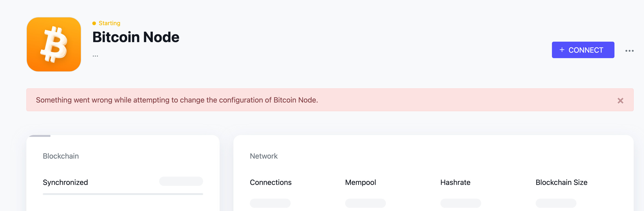Click the orange Bitcoin app icon

pyautogui.click(x=54, y=44)
